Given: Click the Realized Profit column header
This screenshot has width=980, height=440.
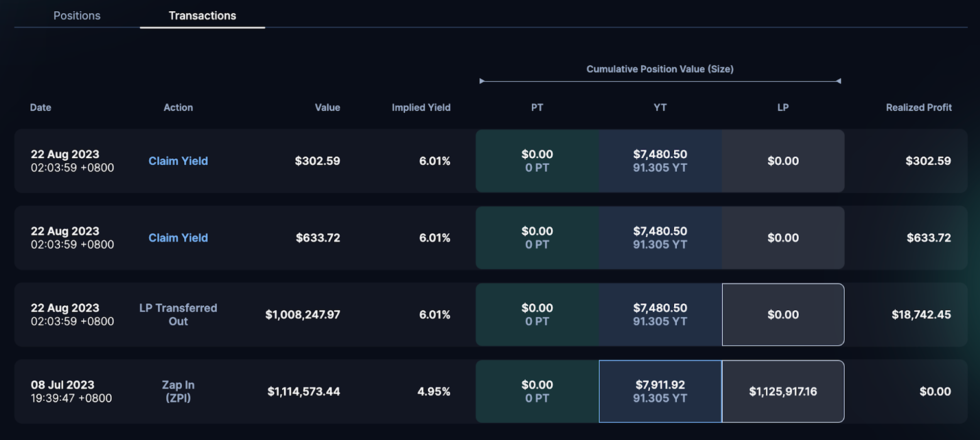Looking at the screenshot, I should point(918,107).
